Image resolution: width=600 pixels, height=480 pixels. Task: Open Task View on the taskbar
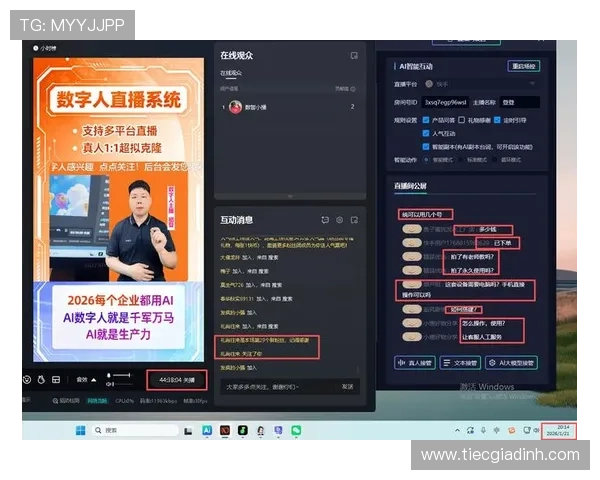coord(188,431)
